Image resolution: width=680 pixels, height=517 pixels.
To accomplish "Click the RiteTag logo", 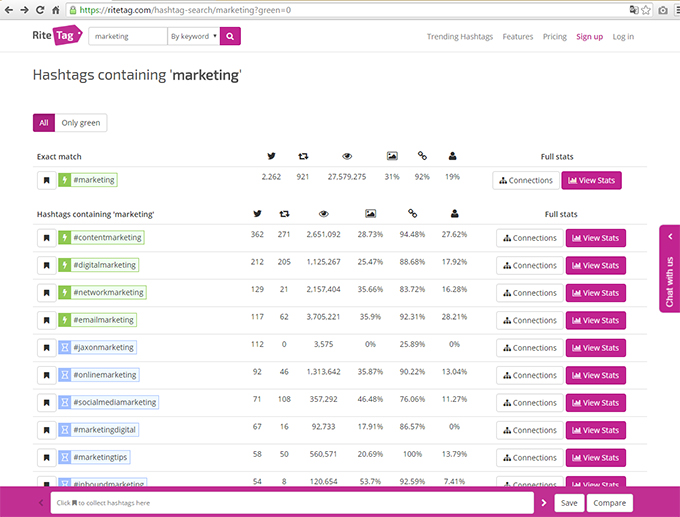I will pyautogui.click(x=57, y=36).
